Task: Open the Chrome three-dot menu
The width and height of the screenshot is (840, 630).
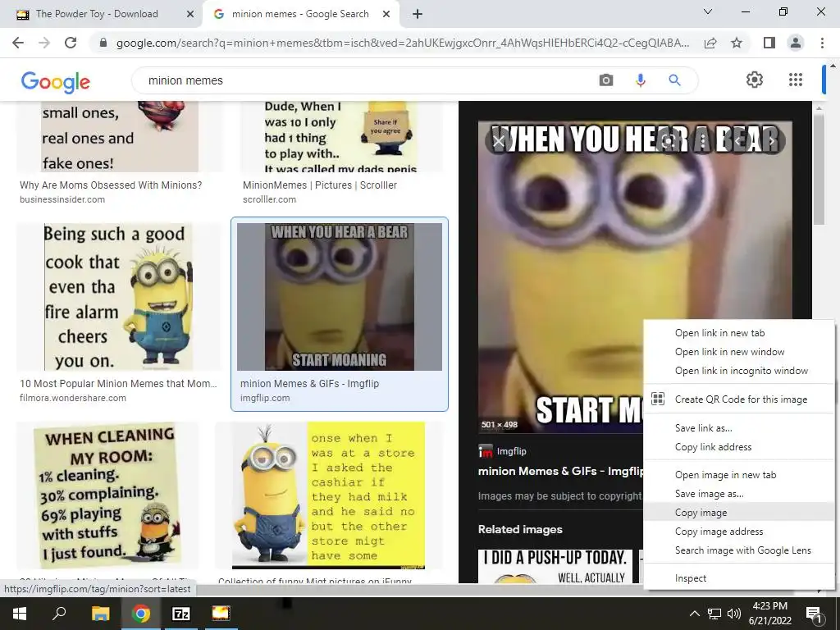Action: pyautogui.click(x=822, y=43)
